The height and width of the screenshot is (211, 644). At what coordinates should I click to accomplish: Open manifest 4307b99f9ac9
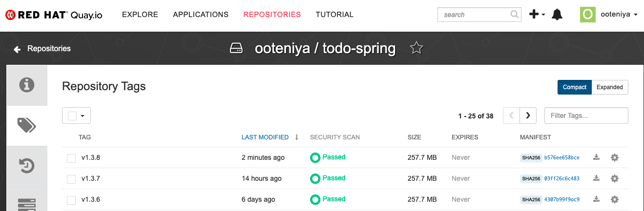coord(561,199)
